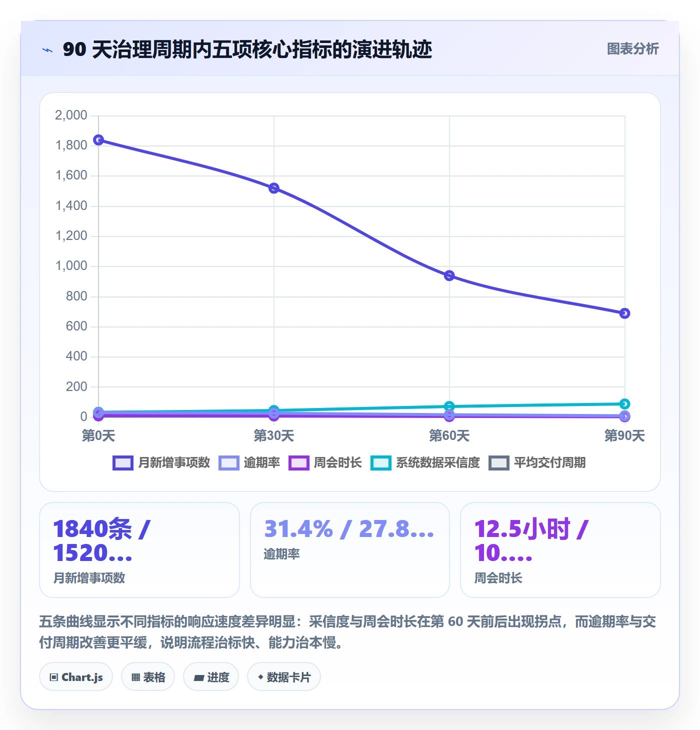Click the 第60天 axis label
This screenshot has height=730, width=700.
pyautogui.click(x=449, y=436)
